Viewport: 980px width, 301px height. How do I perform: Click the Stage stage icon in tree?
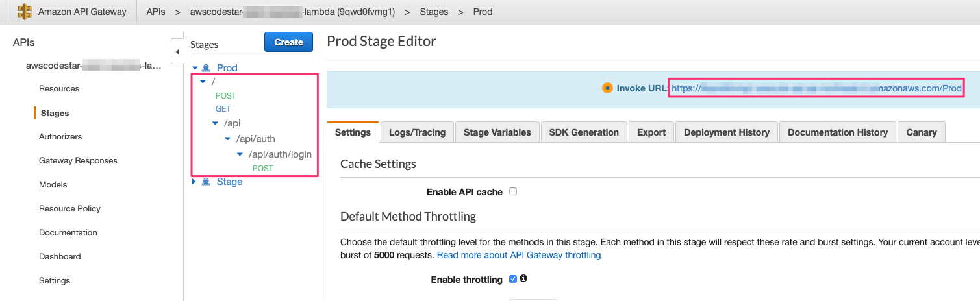coord(206,182)
